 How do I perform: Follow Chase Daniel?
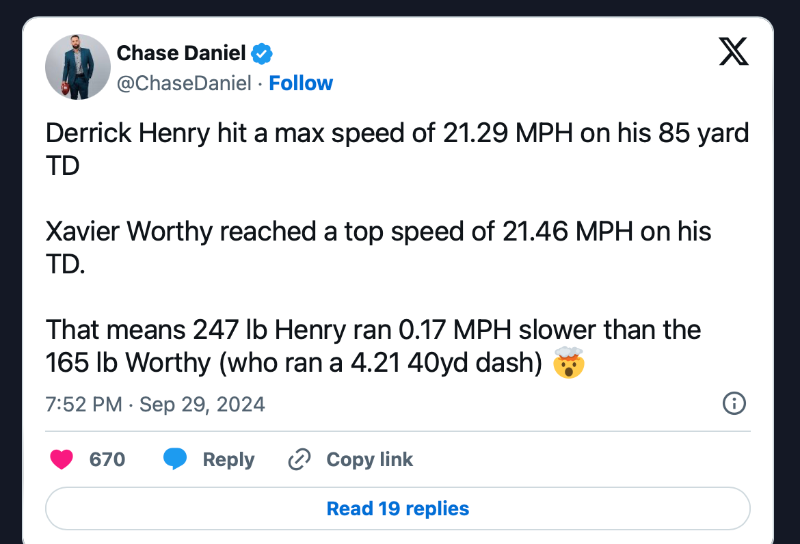(x=301, y=83)
